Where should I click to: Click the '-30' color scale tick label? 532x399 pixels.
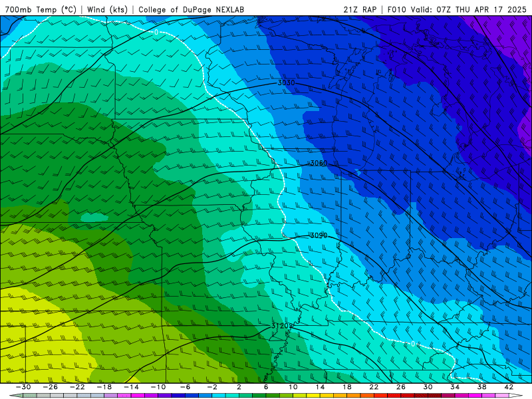click(23, 387)
